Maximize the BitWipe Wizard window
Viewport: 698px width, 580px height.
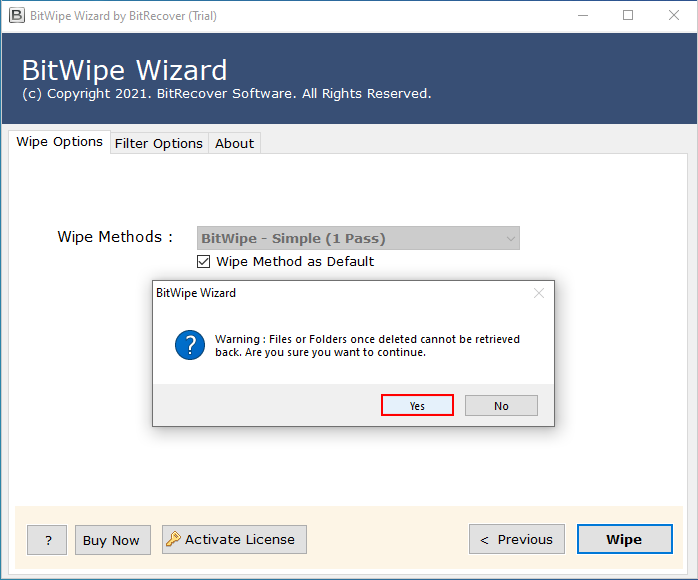pyautogui.click(x=627, y=16)
